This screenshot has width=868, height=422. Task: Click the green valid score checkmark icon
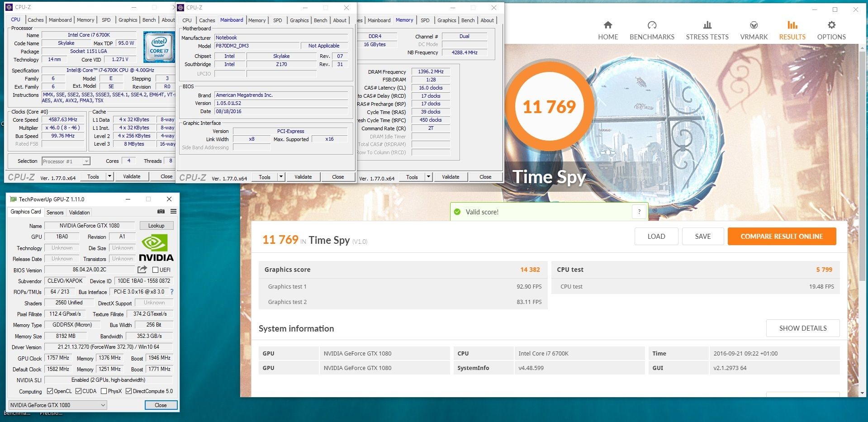tap(457, 212)
